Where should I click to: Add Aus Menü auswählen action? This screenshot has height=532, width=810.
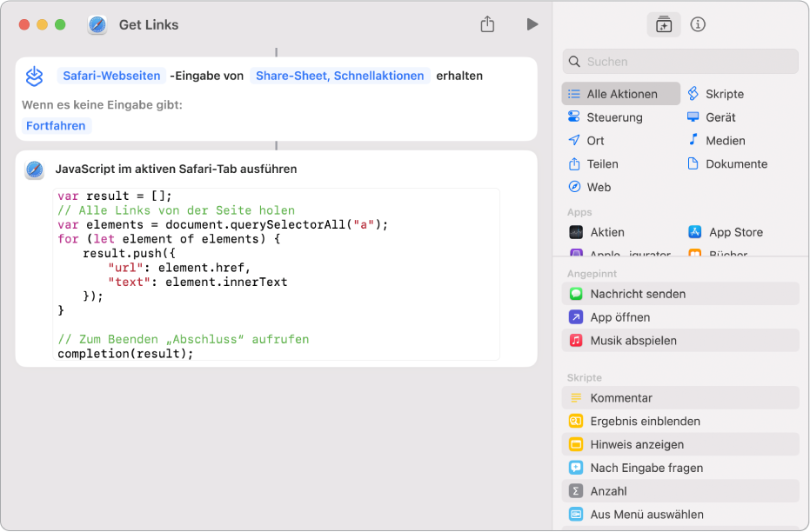click(x=680, y=515)
